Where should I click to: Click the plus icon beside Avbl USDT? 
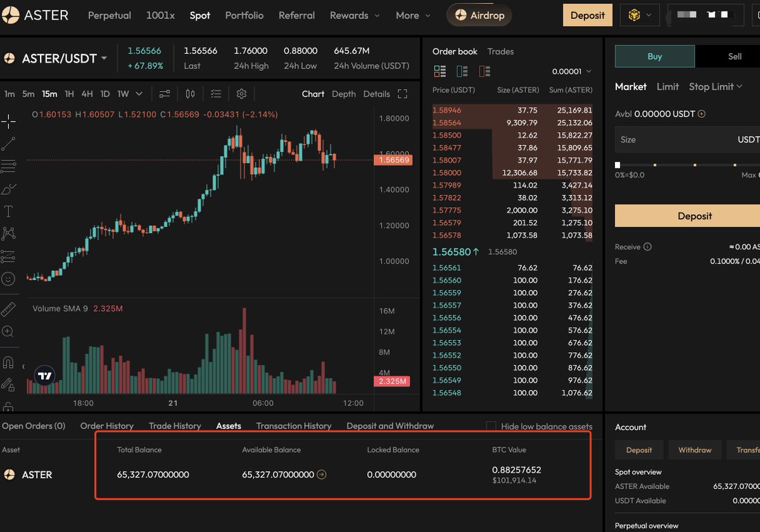point(701,114)
